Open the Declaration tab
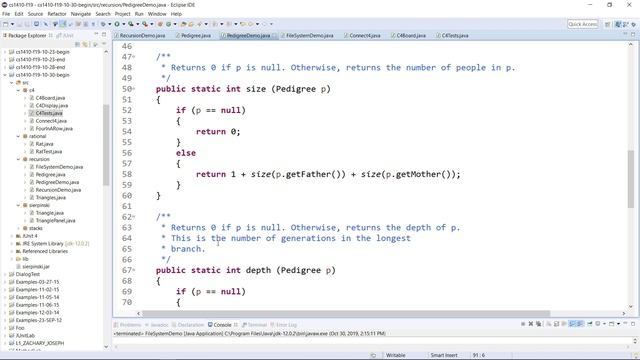This screenshot has width=640, height=360. (x=188, y=325)
